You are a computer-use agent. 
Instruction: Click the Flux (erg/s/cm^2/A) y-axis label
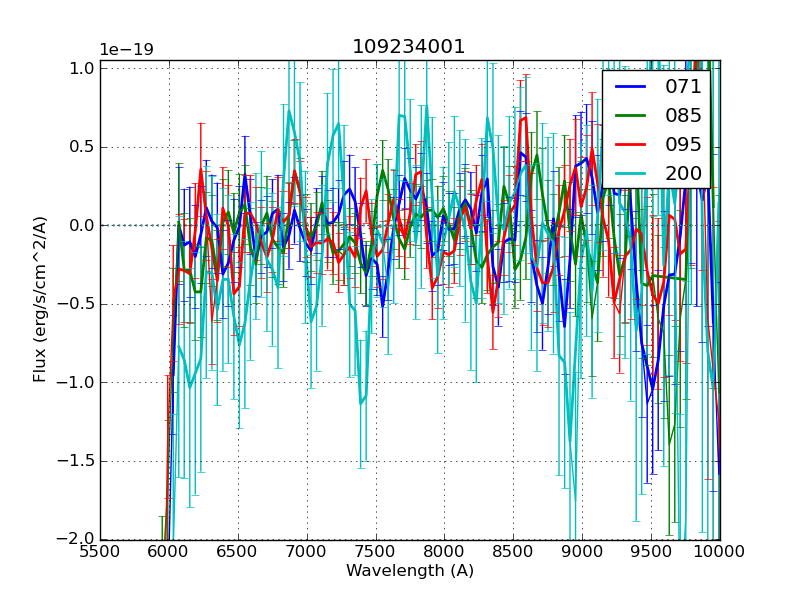tap(40, 299)
